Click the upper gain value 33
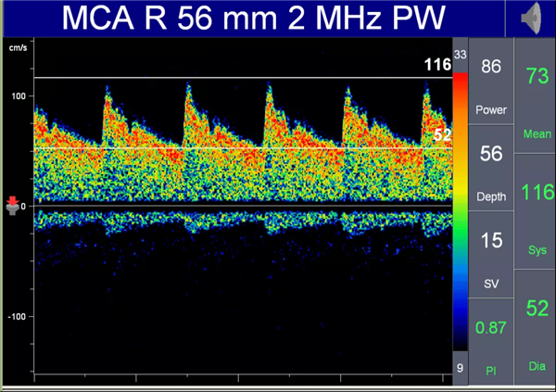The image size is (556, 392). [460, 55]
